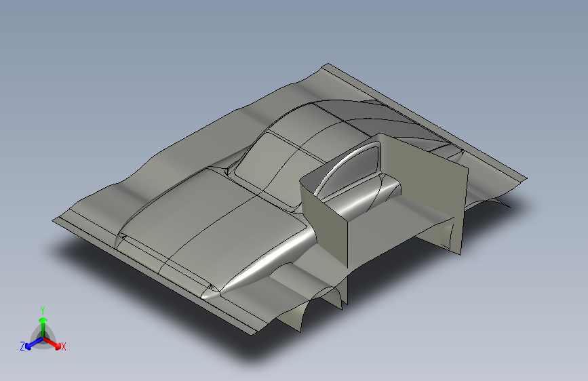The height and width of the screenshot is (381, 588).
Task: Click the blue Z axis arrow
Action: click(x=35, y=344)
